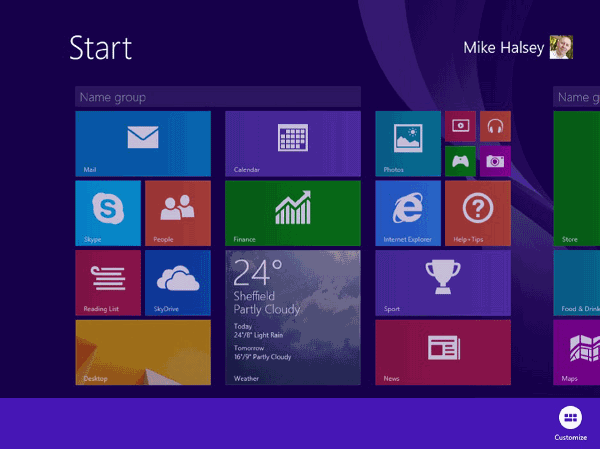Open the Reading List tile
The image size is (600, 449).
pos(107,282)
